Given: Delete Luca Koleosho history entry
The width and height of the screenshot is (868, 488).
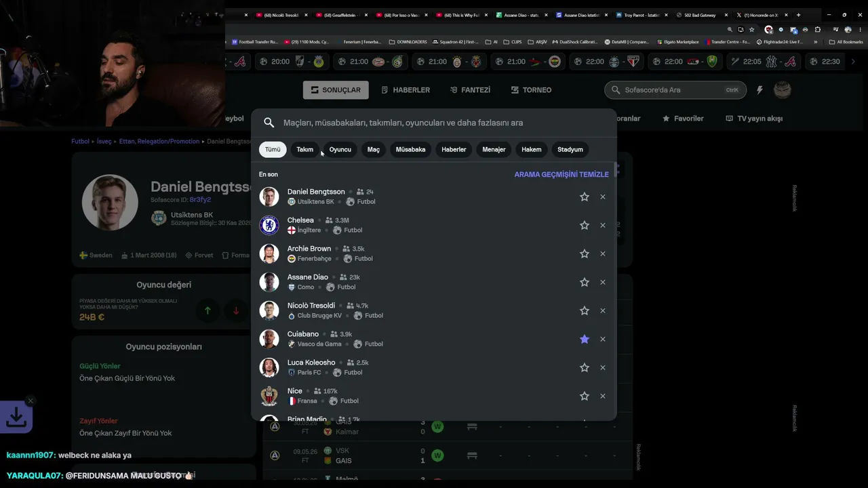Looking at the screenshot, I should [603, 367].
